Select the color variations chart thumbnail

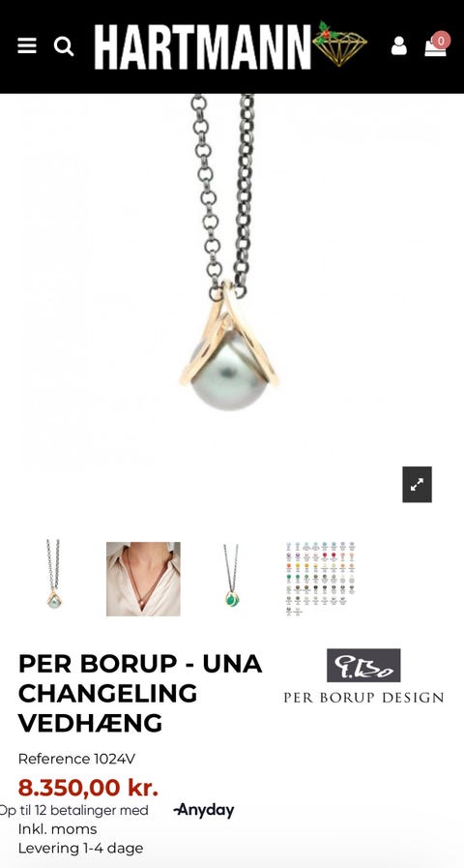click(321, 579)
